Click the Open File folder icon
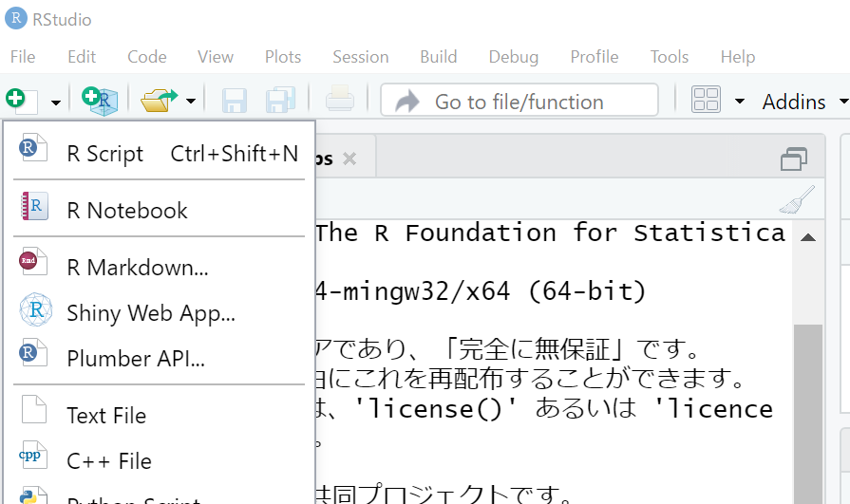 click(x=159, y=101)
